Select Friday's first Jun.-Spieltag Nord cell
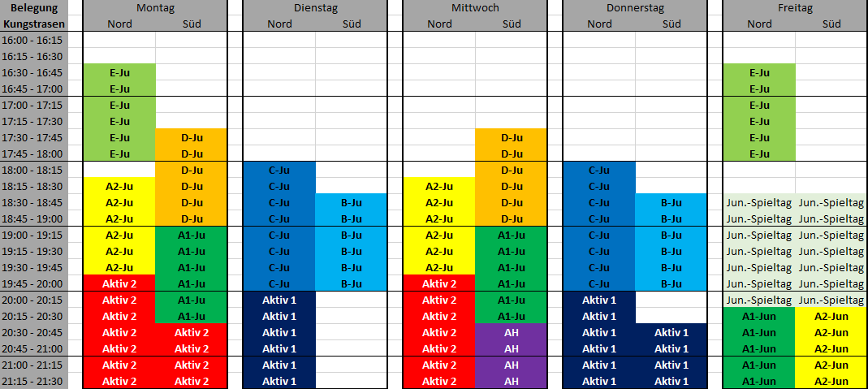This screenshot has width=868, height=389. 759,202
